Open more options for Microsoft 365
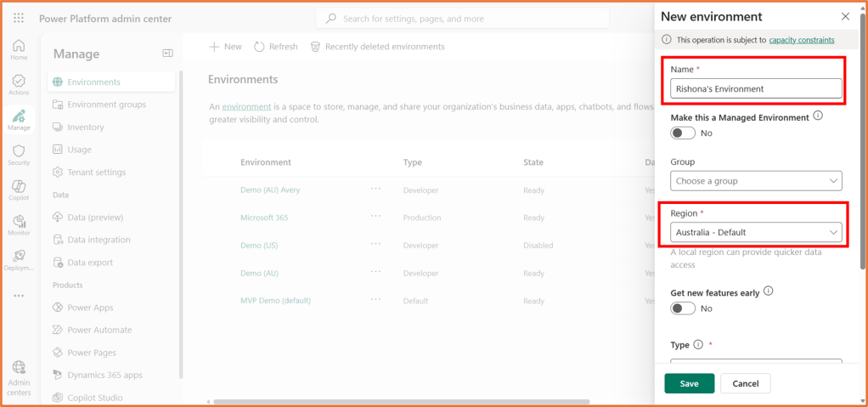The image size is (868, 407). point(376,216)
